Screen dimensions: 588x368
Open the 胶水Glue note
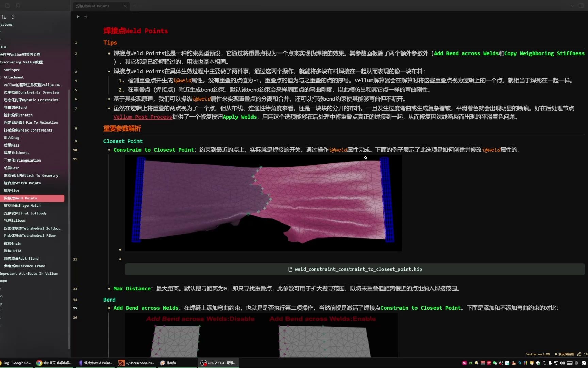coord(12,190)
